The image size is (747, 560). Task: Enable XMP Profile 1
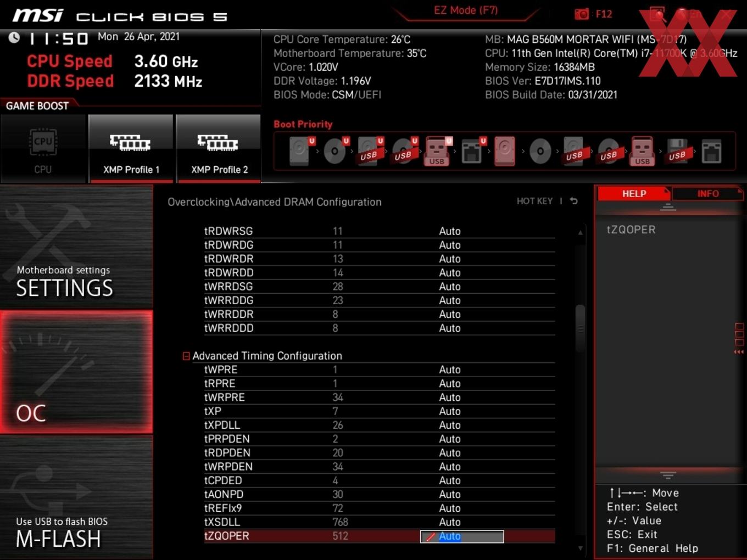(131, 148)
